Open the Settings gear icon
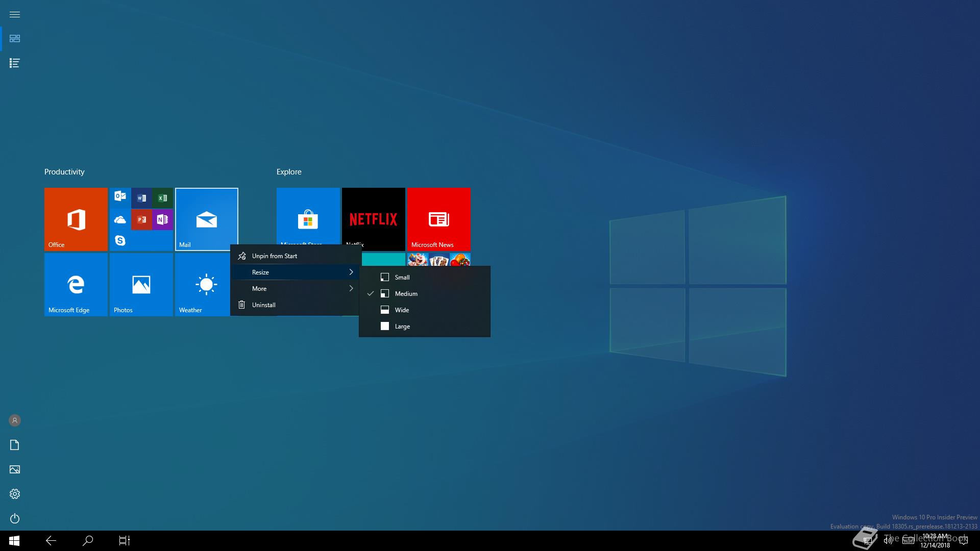 (15, 494)
